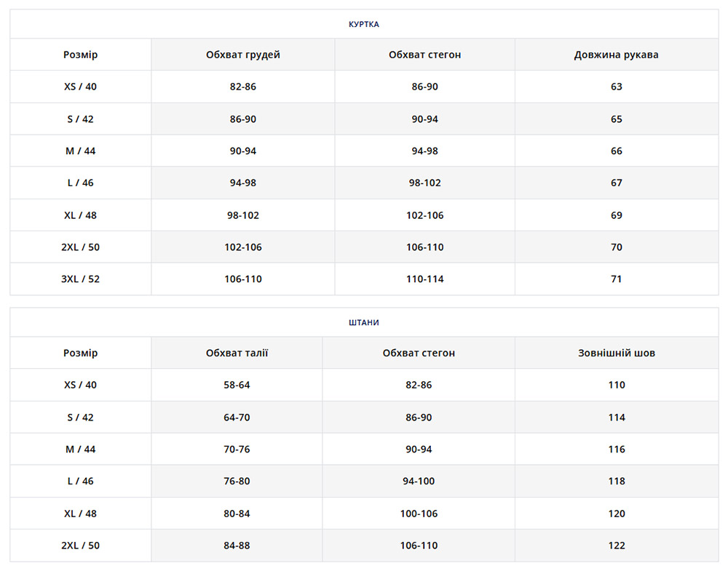The image size is (728, 571).
Task: Click sleeve length value 69
Action: [616, 215]
